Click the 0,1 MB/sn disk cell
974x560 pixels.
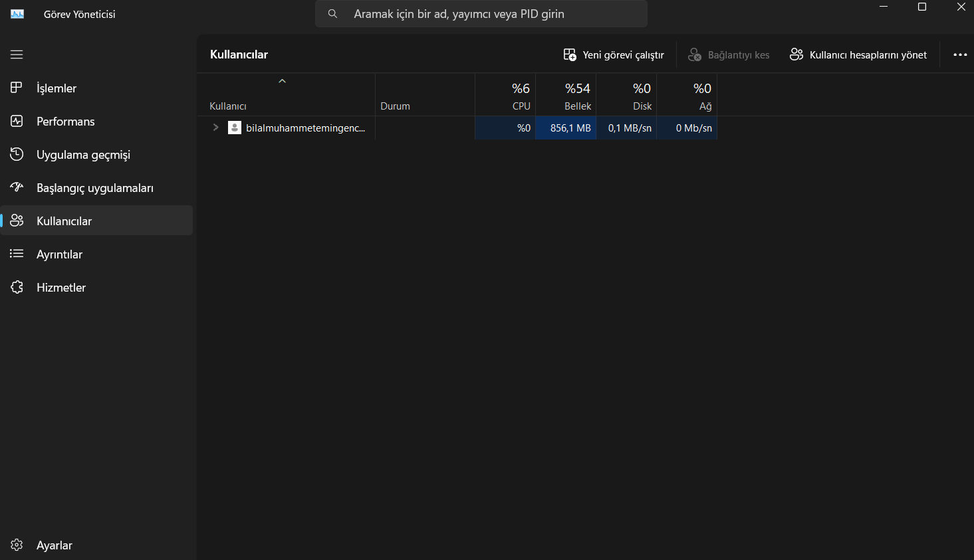click(626, 128)
